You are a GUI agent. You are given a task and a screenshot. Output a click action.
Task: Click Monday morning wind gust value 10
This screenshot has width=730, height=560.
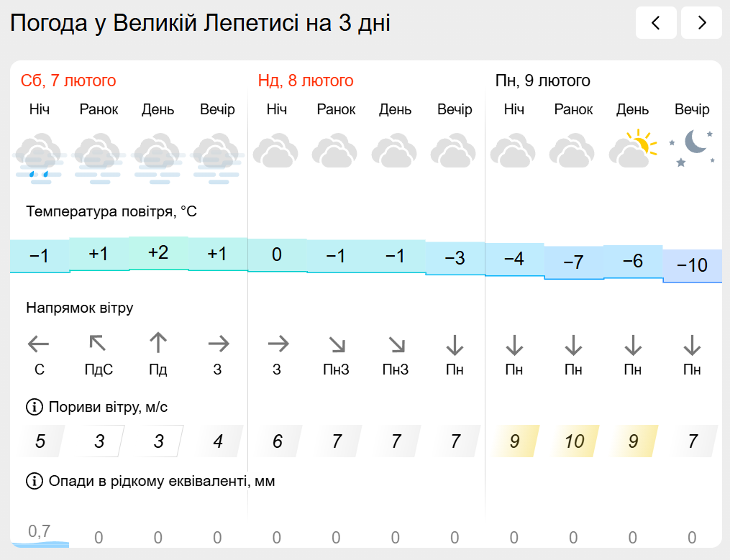pyautogui.click(x=574, y=441)
